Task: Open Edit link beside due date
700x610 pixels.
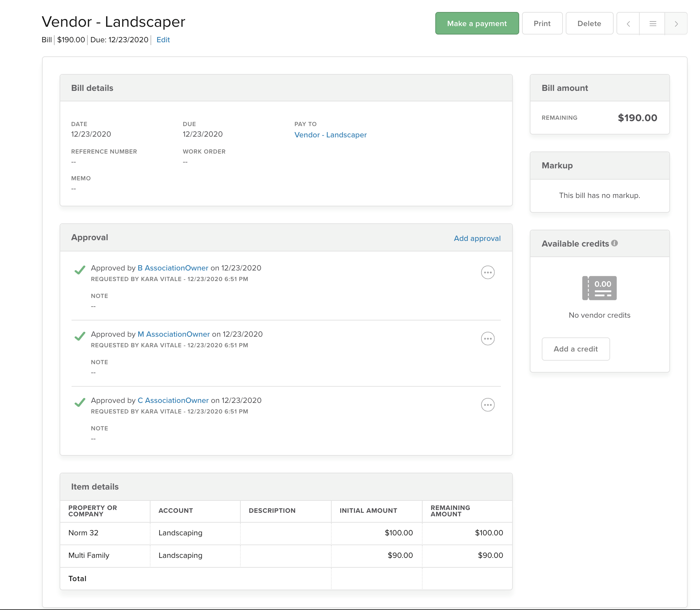Action: (163, 40)
